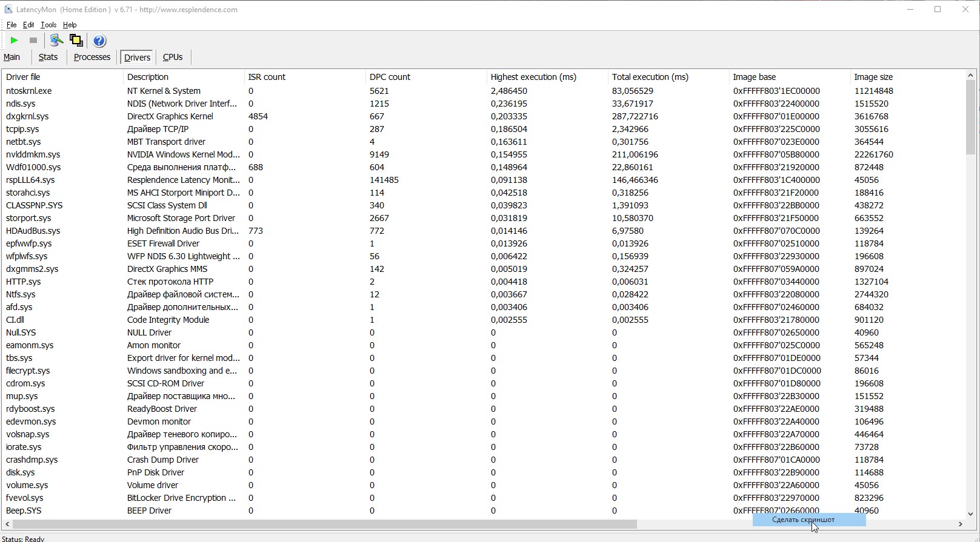Click the 'Сделать скриншот' button
The image size is (980, 542).
pyautogui.click(x=808, y=520)
